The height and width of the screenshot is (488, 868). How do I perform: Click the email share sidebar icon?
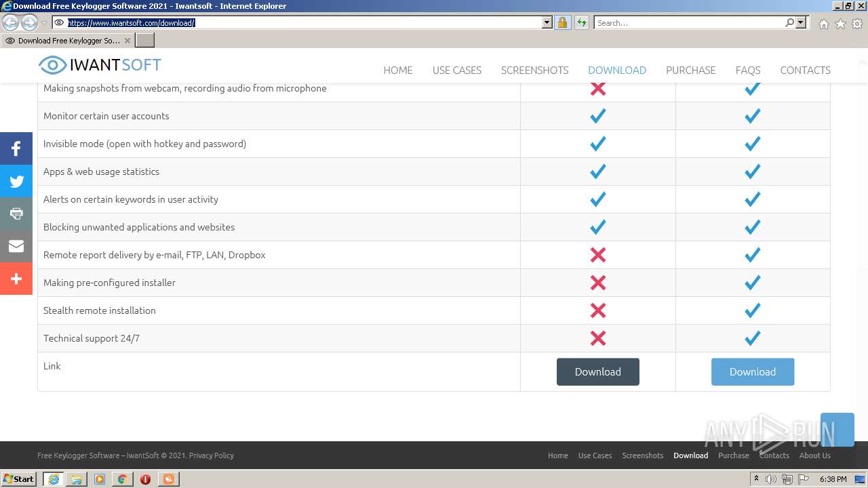pyautogui.click(x=16, y=246)
